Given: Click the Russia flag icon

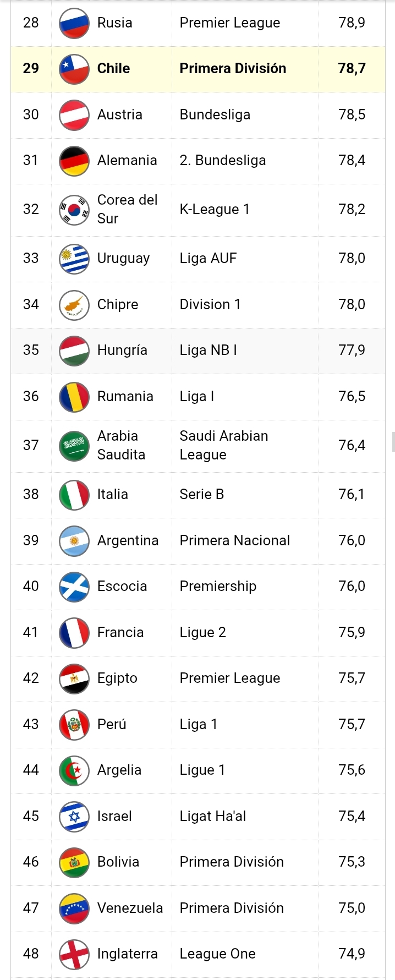Looking at the screenshot, I should [x=74, y=23].
